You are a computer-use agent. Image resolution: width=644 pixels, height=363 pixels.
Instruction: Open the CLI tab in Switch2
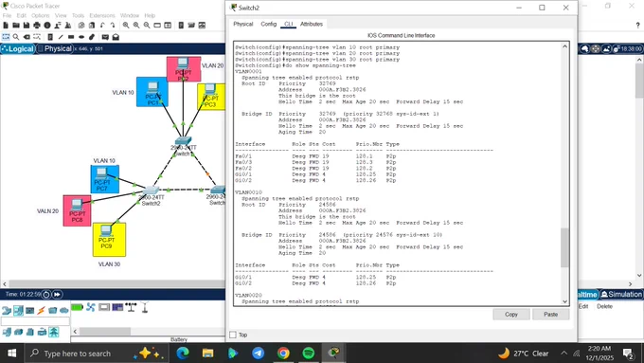288,24
